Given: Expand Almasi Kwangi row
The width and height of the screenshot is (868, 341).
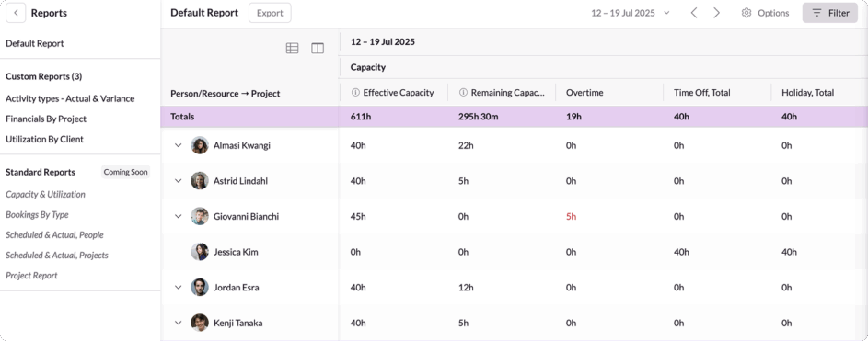Looking at the screenshot, I should 179,145.
